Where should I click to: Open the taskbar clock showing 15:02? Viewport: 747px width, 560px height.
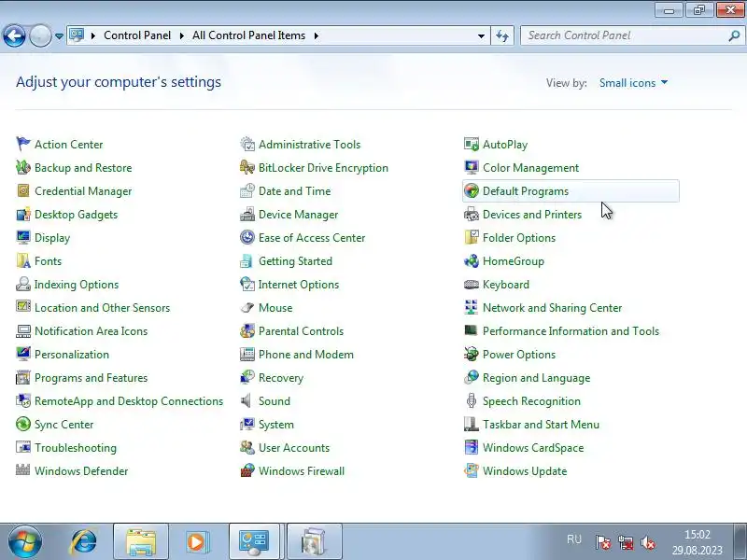click(698, 542)
